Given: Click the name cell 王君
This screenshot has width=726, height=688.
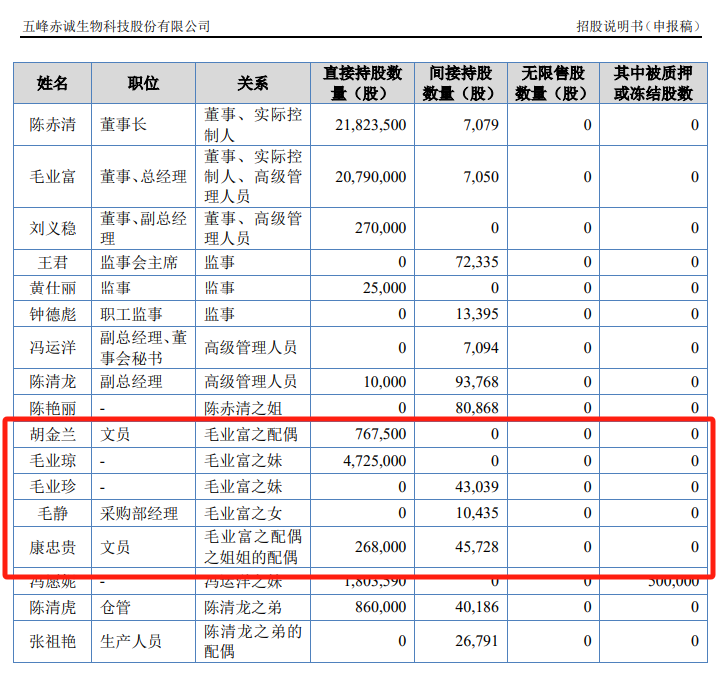Looking at the screenshot, I should click(52, 263).
